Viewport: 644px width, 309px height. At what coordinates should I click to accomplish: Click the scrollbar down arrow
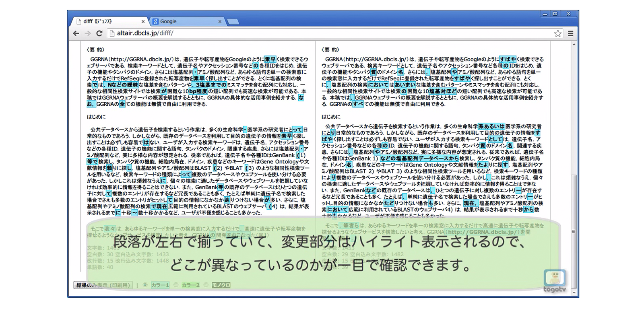point(574,293)
